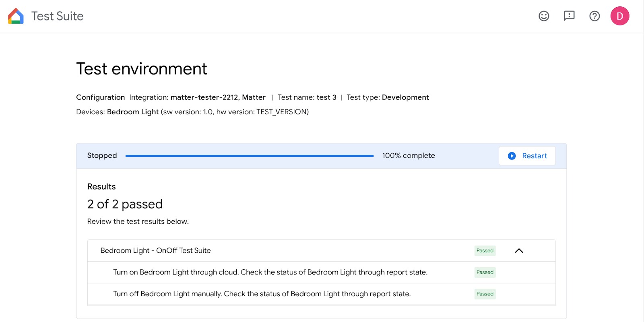
Task: Click the 2 of 2 passed summary
Action: coord(125,204)
